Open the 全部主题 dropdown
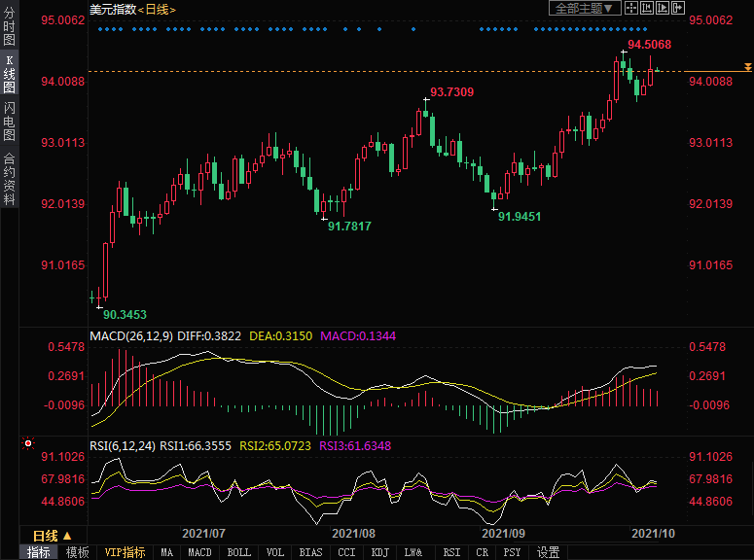The image size is (754, 560). (585, 9)
